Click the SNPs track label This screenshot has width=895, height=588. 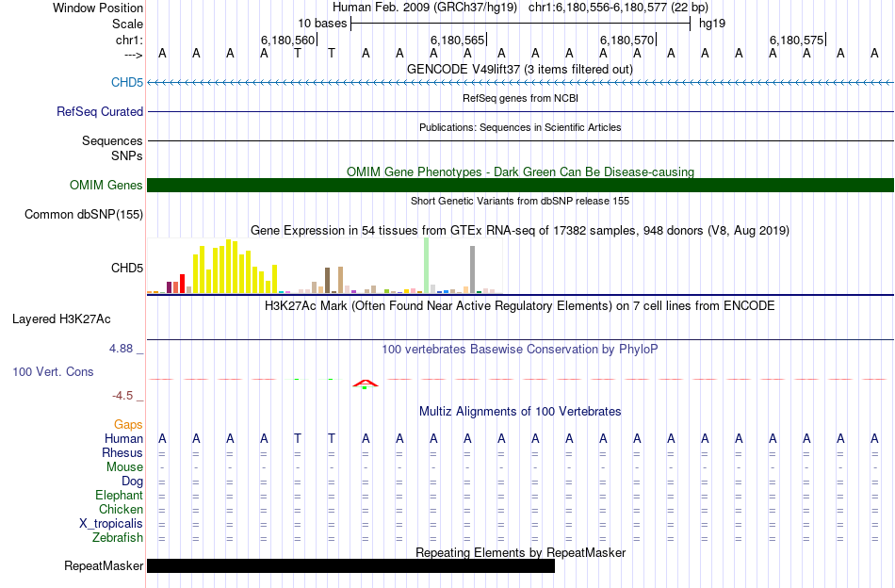pos(127,155)
